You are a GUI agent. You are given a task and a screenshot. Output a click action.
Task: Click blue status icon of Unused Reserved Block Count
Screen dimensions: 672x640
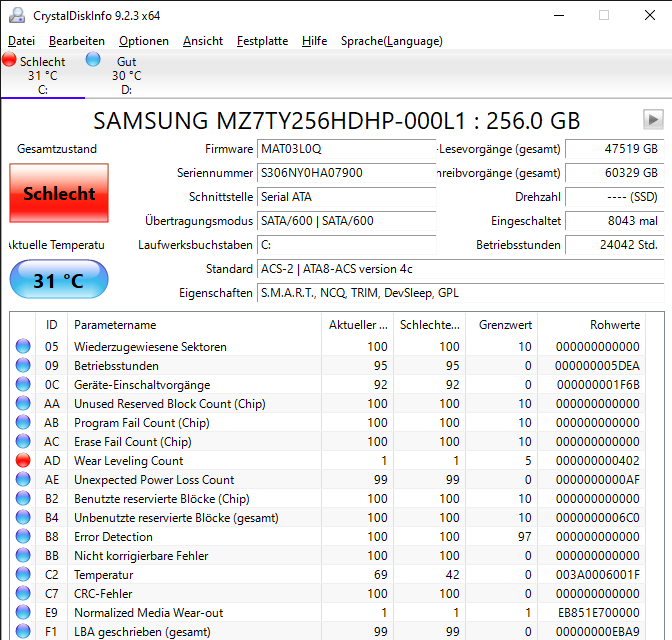tap(23, 403)
